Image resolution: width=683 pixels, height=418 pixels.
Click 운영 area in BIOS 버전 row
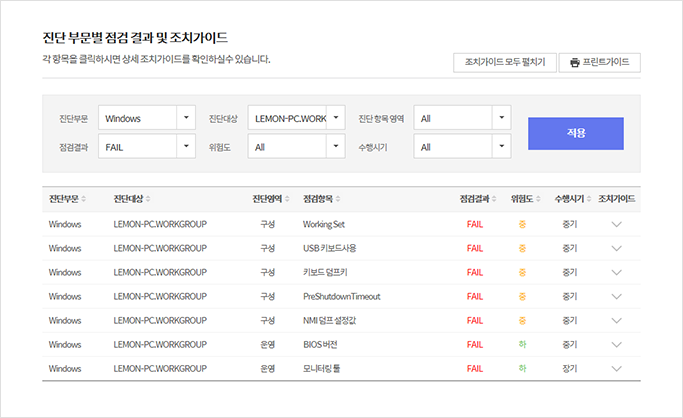pos(267,344)
